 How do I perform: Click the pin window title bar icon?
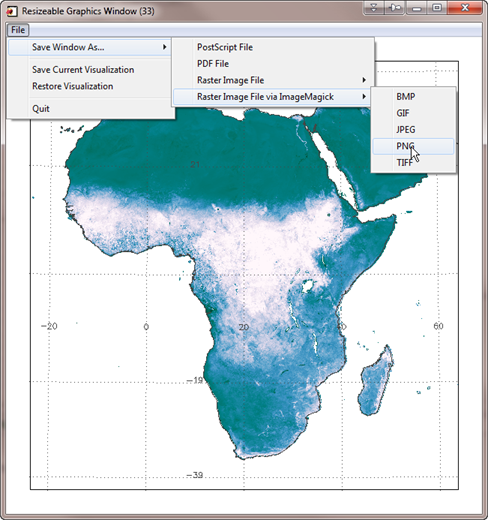(395, 8)
